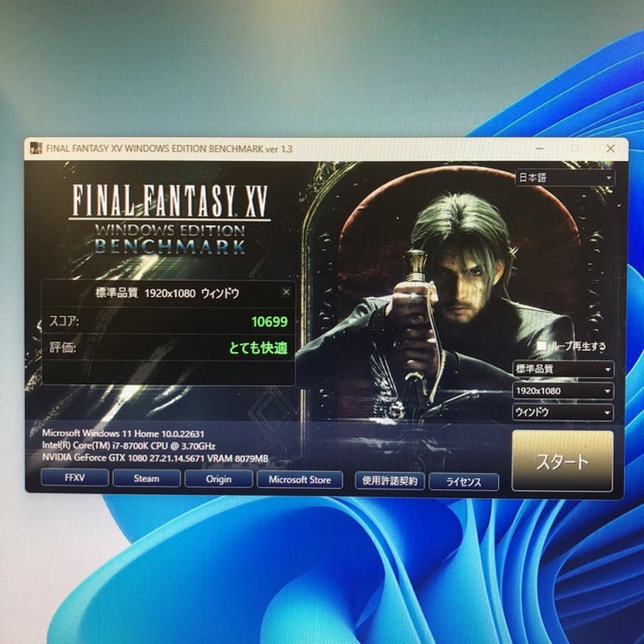Click the FFXV button
This screenshot has height=644, width=644.
[75, 480]
